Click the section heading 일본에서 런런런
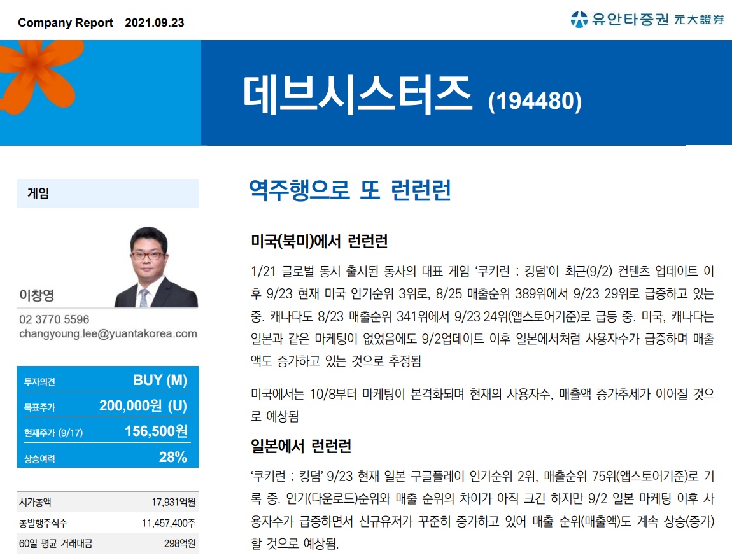This screenshot has width=732, height=560. 301,446
